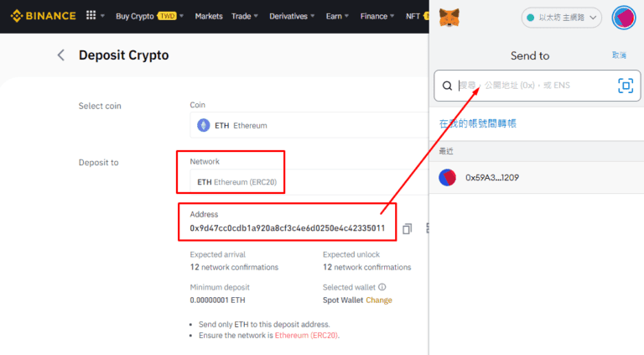Click the info icon beside Selected wallet
644x355 pixels.
[382, 287]
